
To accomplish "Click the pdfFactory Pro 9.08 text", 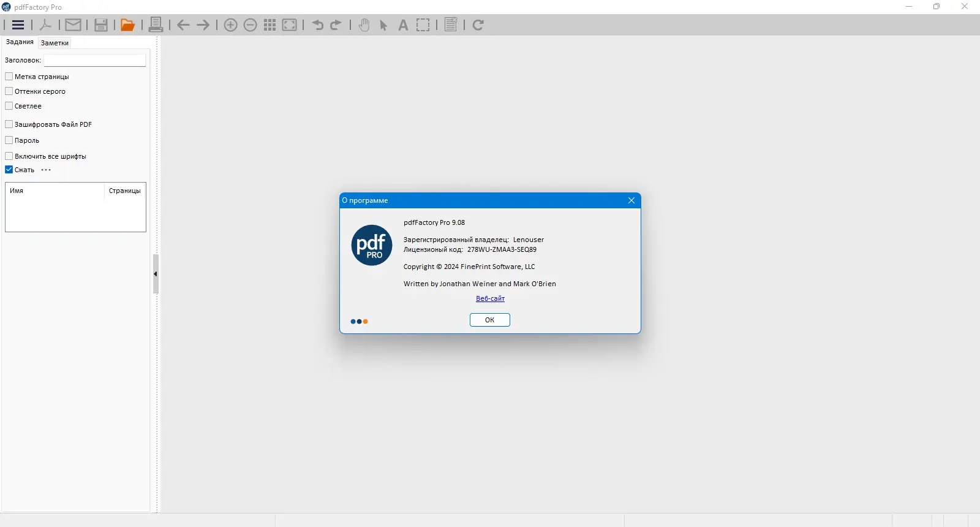I will (434, 222).
